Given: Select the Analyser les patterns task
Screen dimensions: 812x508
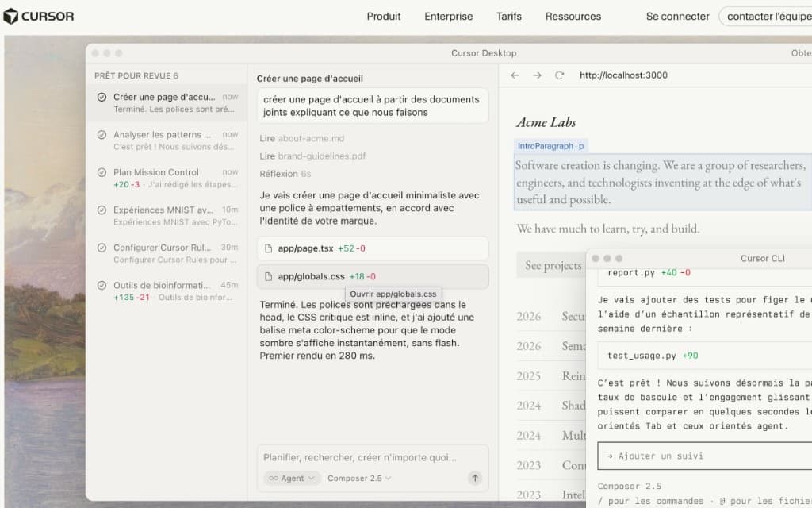Looking at the screenshot, I should tap(167, 140).
